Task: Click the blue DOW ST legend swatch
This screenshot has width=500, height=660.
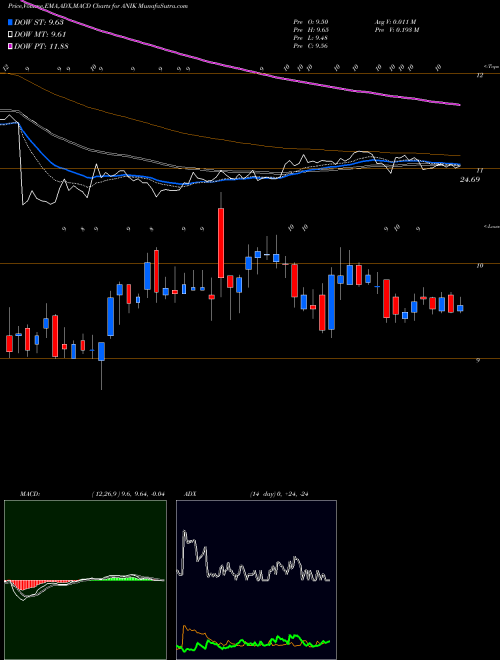Action: point(10,22)
